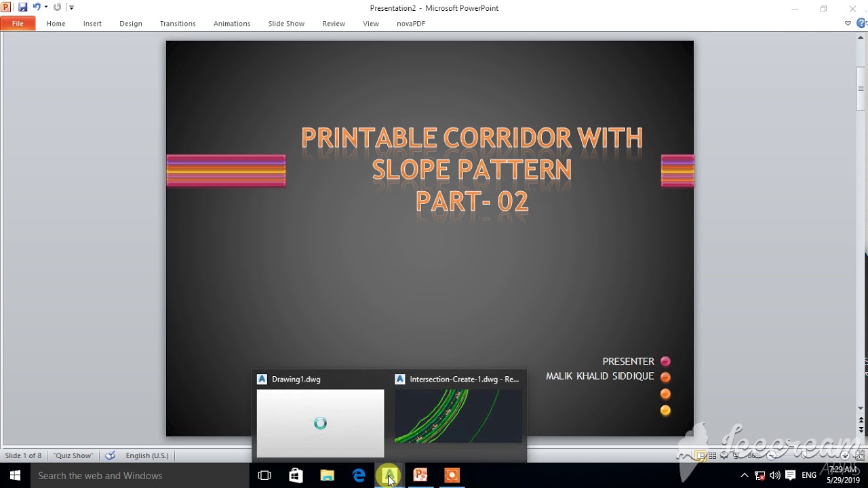This screenshot has width=868, height=488.
Task: Open File Explorer from the taskbar
Action: (x=327, y=476)
